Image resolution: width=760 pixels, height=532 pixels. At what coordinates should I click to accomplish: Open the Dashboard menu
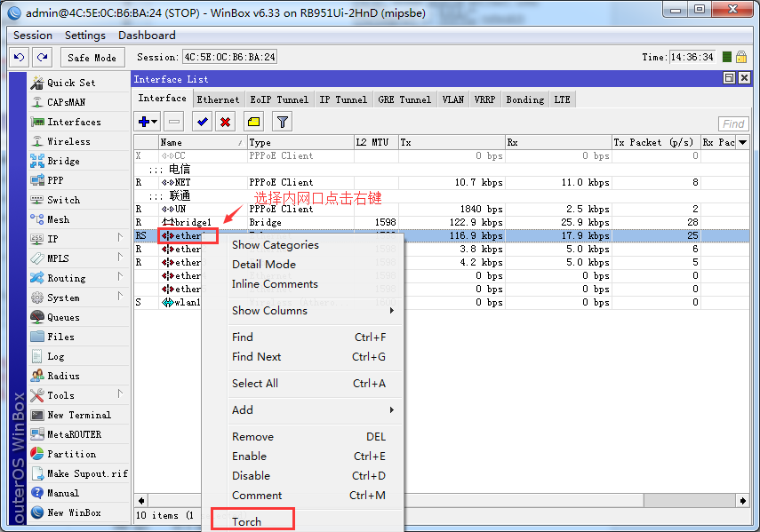pyautogui.click(x=147, y=36)
